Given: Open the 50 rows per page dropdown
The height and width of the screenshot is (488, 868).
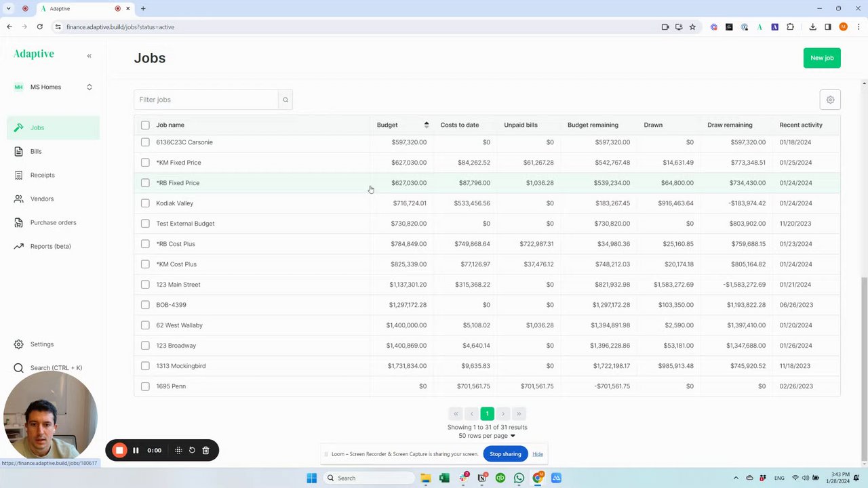Looking at the screenshot, I should (487, 436).
